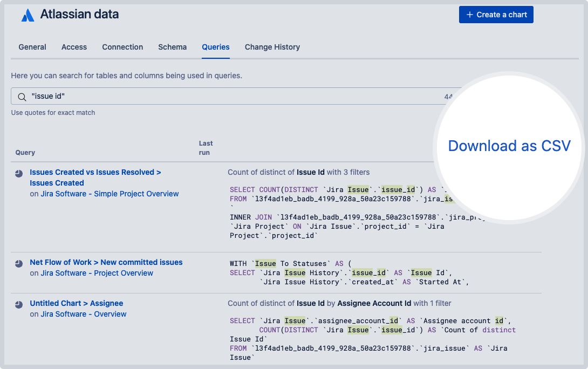The image size is (588, 369).
Task: Click the 'WITH Issue To Statuses AS (' SQL line
Action: tap(291, 264)
